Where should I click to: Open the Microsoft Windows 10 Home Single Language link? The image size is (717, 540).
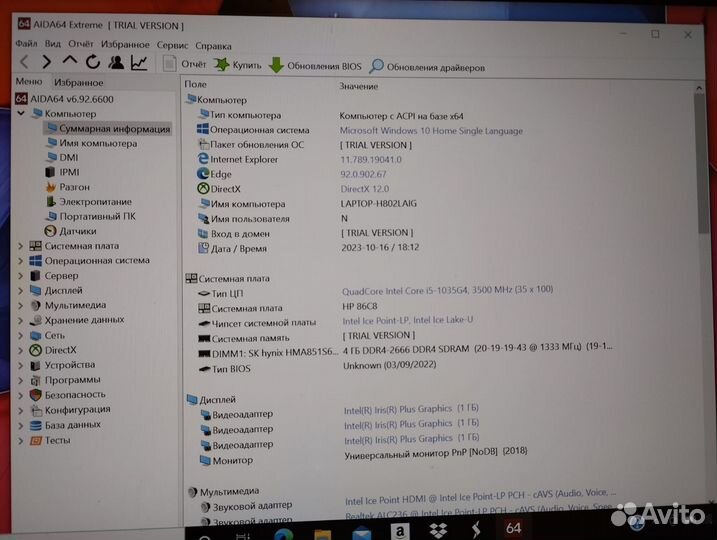(431, 131)
